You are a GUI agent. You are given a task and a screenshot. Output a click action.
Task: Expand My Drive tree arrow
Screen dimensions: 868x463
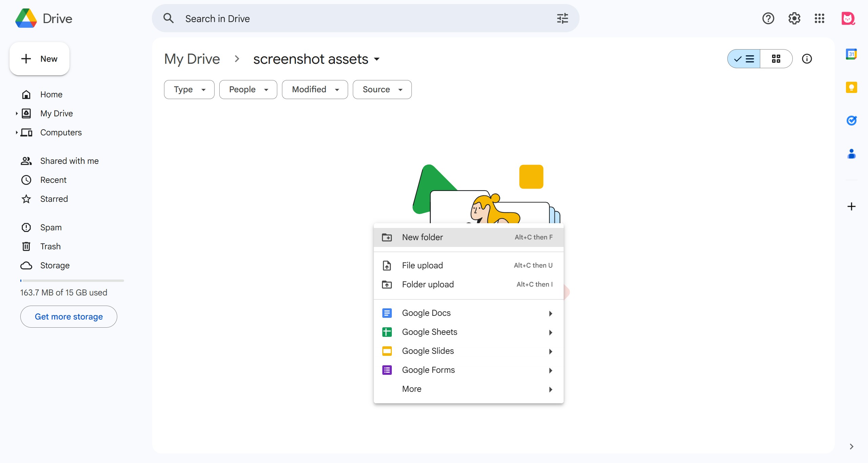tap(16, 113)
